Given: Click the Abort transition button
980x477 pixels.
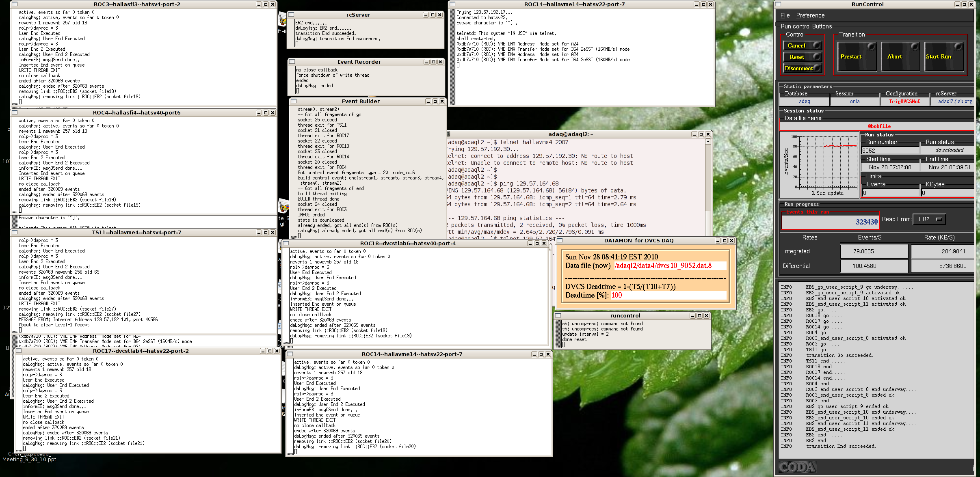Looking at the screenshot, I should click(x=900, y=56).
